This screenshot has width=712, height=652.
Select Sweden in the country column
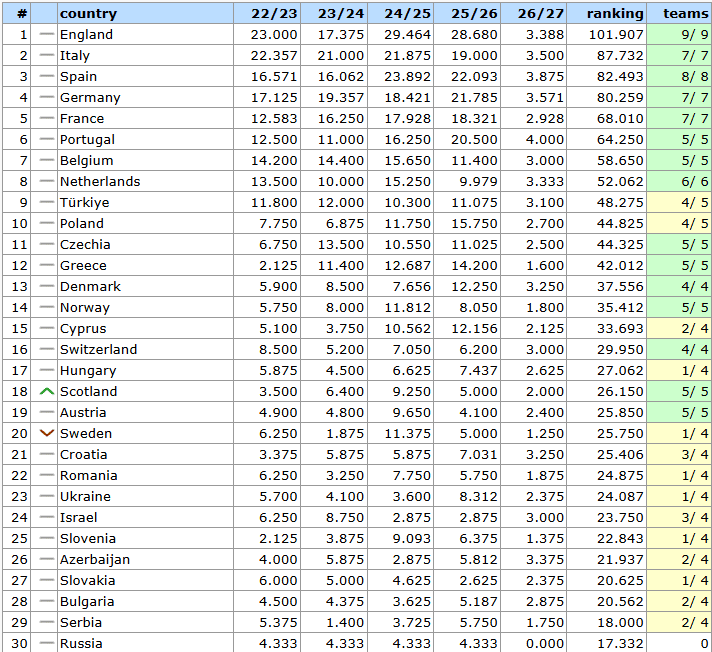pyautogui.click(x=86, y=434)
